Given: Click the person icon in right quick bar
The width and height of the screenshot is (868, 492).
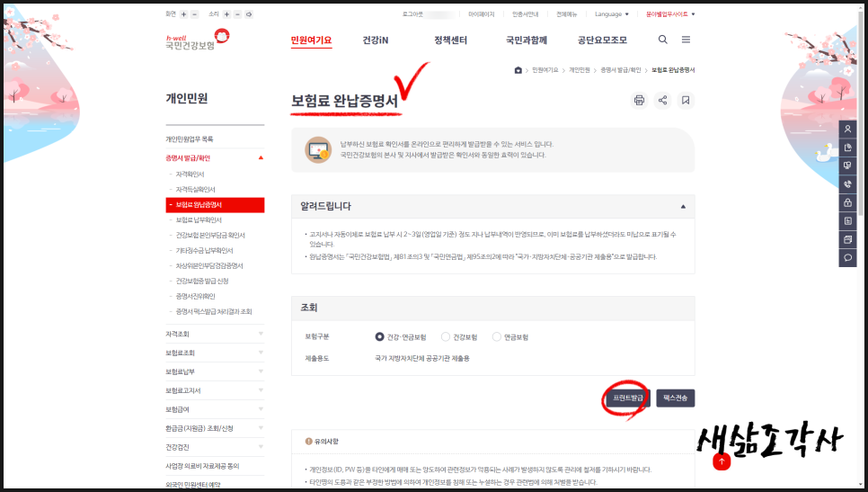Looking at the screenshot, I should [x=847, y=130].
